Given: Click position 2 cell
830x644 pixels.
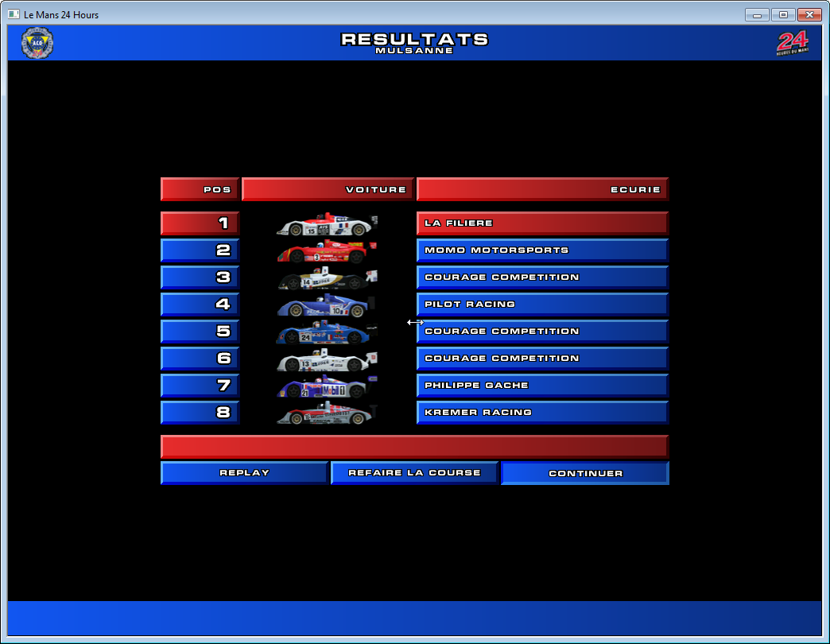Looking at the screenshot, I should (x=200, y=250).
